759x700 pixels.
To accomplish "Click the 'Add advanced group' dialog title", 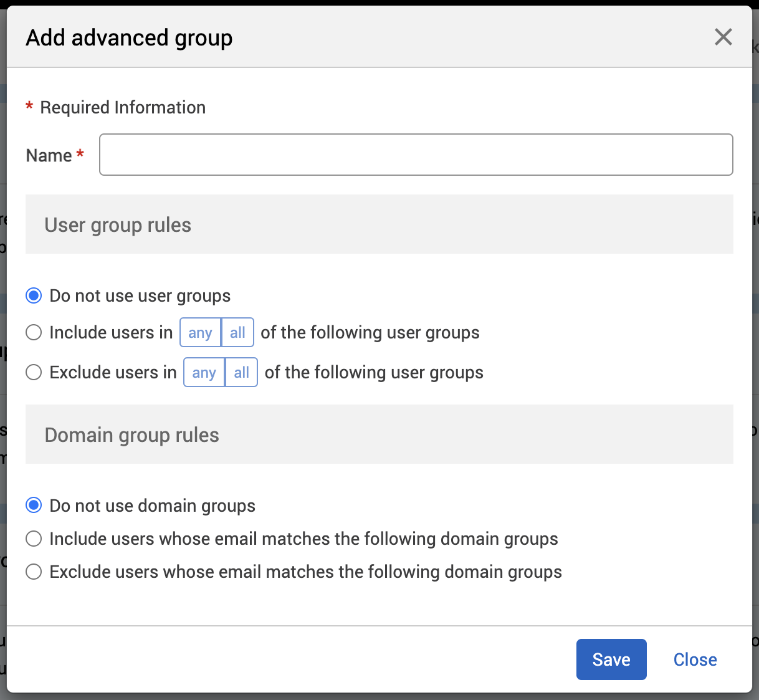I will (129, 38).
